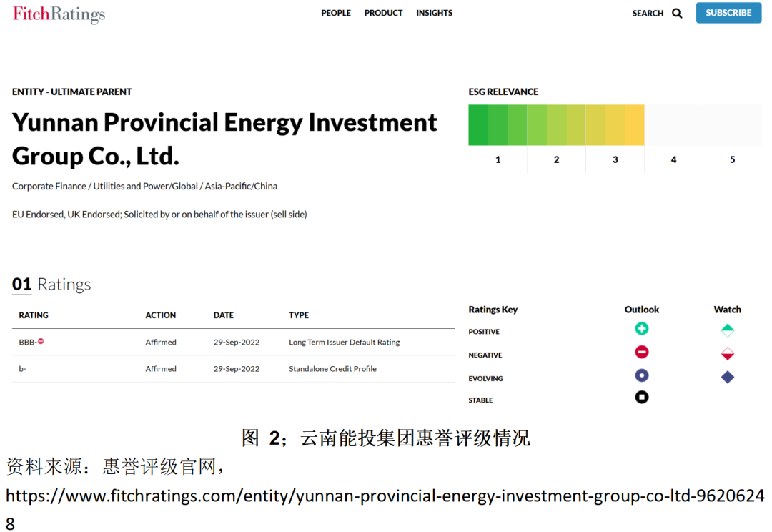The image size is (772, 532).
Task: Click the evolving outlook circle icon
Action: tap(641, 375)
